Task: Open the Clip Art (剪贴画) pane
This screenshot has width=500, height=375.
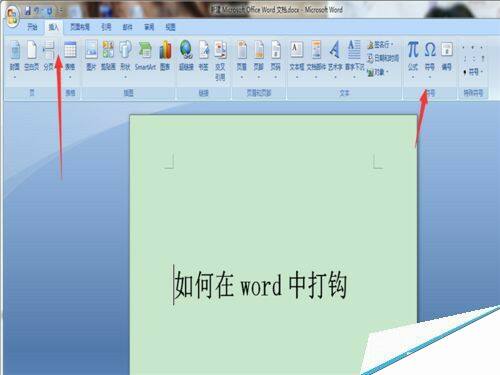Action: pos(108,56)
